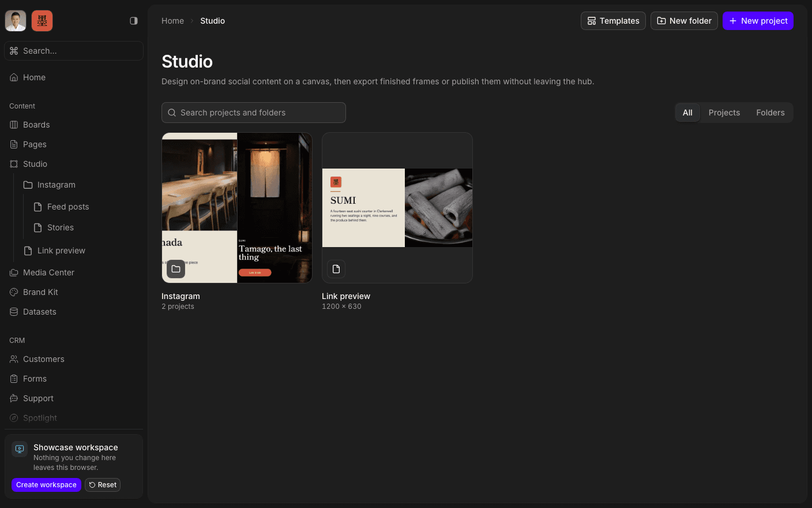The image size is (812, 508).
Task: Create a New folder
Action: 684,21
